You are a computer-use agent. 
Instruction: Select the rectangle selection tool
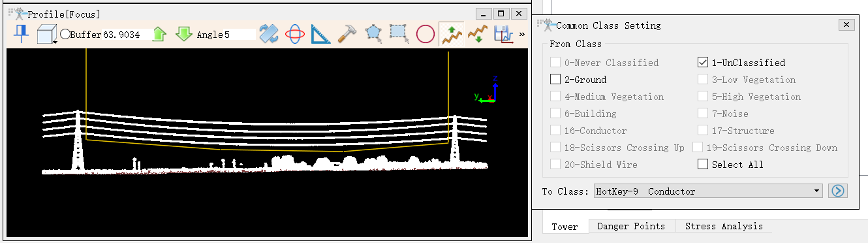click(399, 34)
